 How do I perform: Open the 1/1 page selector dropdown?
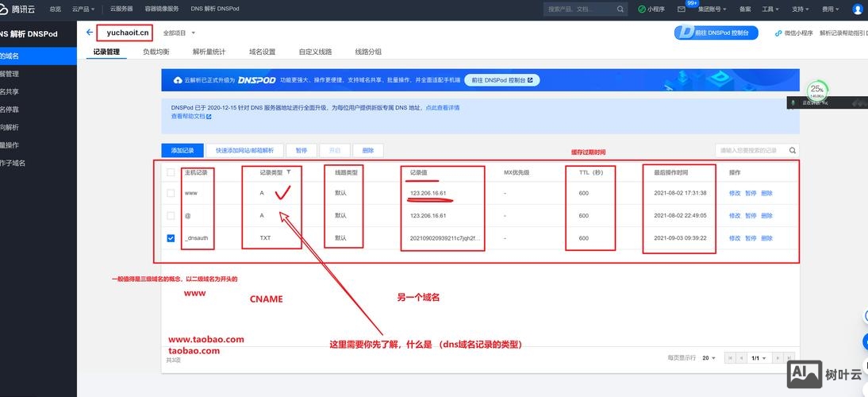click(759, 358)
